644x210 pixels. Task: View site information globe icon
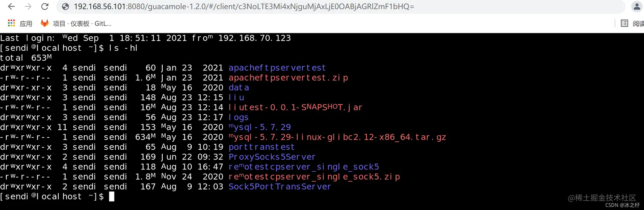[65, 7]
